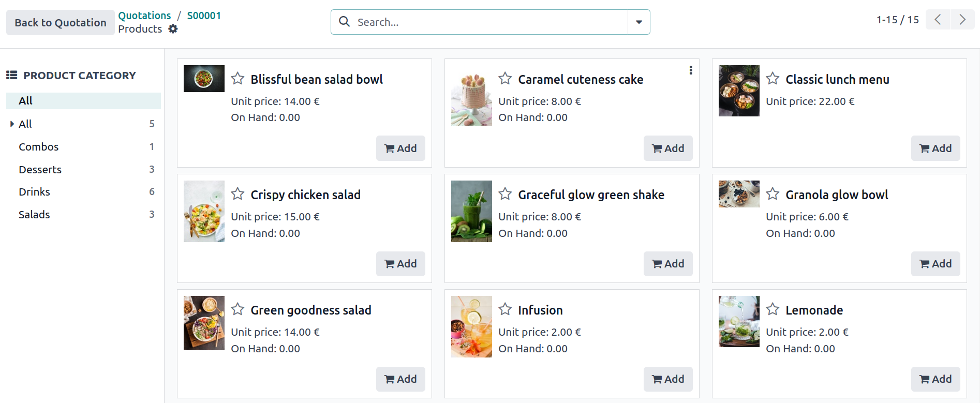Select the All category filter
Image resolution: width=980 pixels, height=403 pixels.
[25, 100]
